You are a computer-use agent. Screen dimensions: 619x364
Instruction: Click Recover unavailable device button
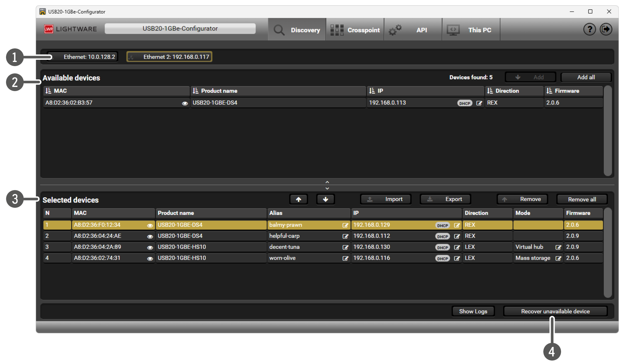coord(555,311)
